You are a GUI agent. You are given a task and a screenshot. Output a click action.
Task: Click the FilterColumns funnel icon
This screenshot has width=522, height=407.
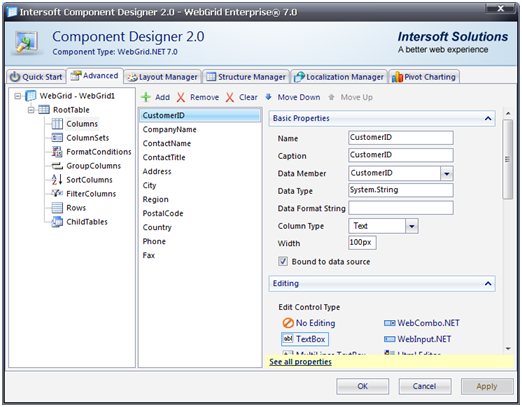coord(57,193)
